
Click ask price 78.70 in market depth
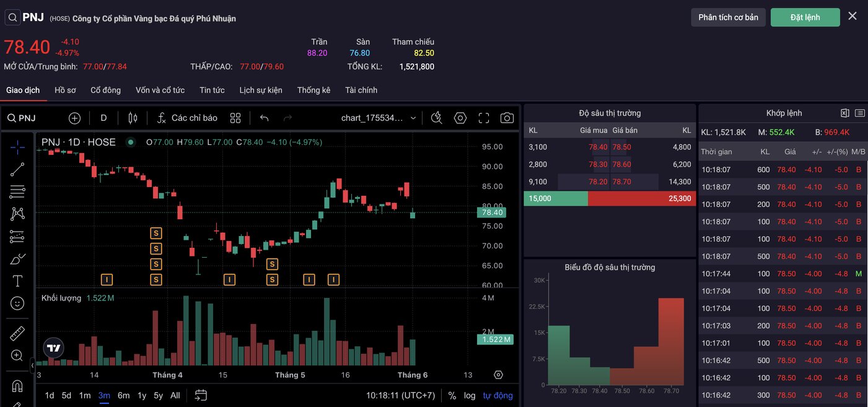[x=621, y=182]
